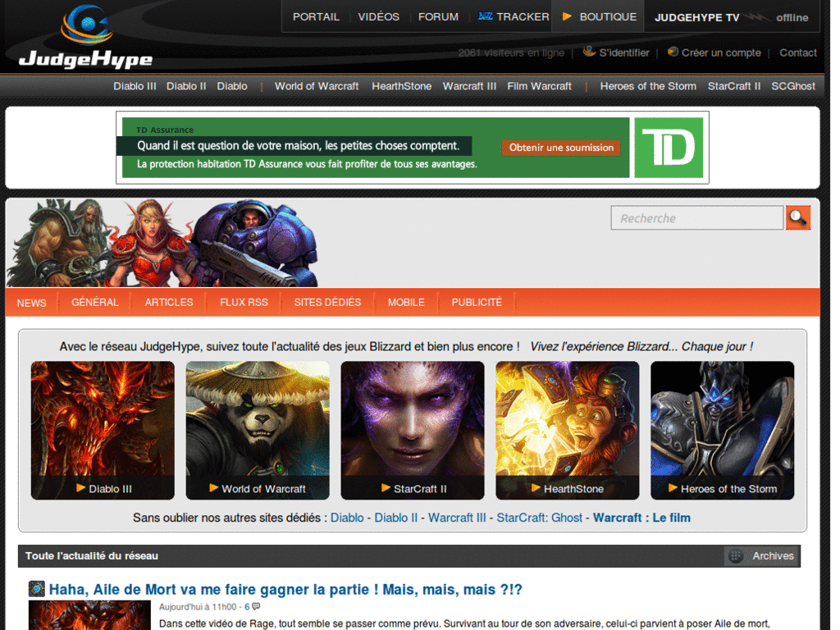Click the icon beside Créer un compte
840x630 pixels.
click(673, 52)
